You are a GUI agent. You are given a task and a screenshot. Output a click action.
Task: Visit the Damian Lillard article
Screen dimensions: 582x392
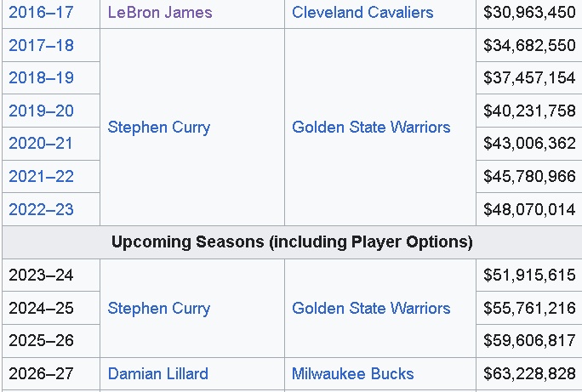pyautogui.click(x=158, y=374)
